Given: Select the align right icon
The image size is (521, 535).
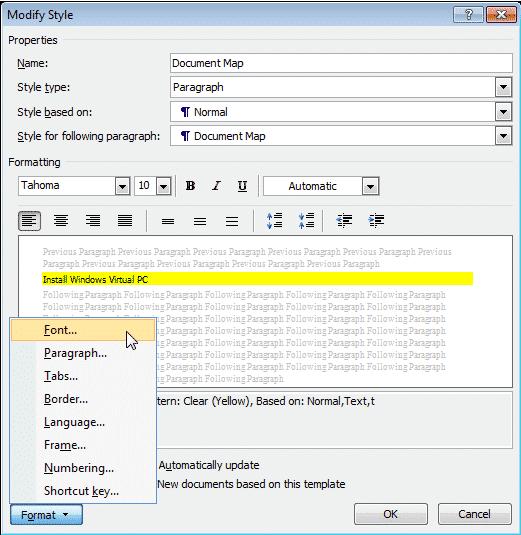Looking at the screenshot, I should (x=93, y=221).
